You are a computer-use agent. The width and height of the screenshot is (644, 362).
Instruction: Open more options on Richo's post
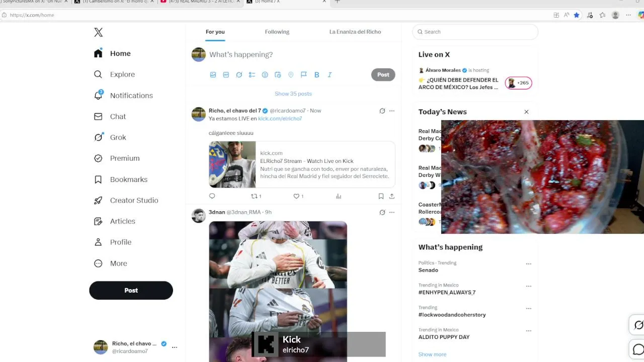(392, 111)
